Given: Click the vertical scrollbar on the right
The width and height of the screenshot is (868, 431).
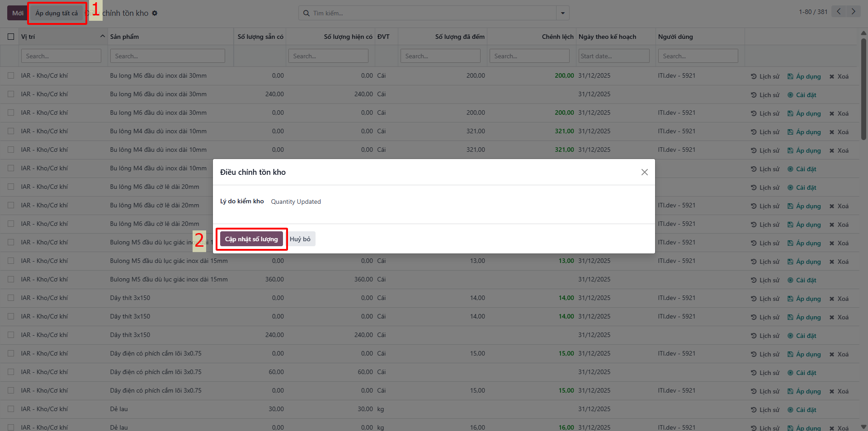Looking at the screenshot, I should (863, 89).
